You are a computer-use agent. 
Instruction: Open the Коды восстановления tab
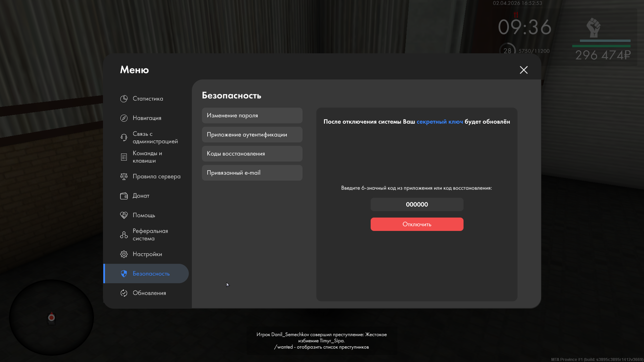[252, 154]
